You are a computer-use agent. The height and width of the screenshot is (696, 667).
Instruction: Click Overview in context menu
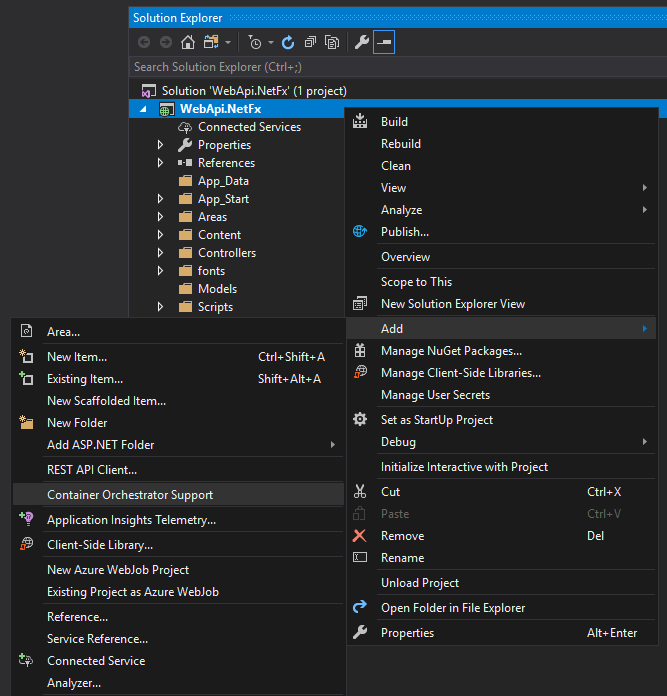click(501, 257)
